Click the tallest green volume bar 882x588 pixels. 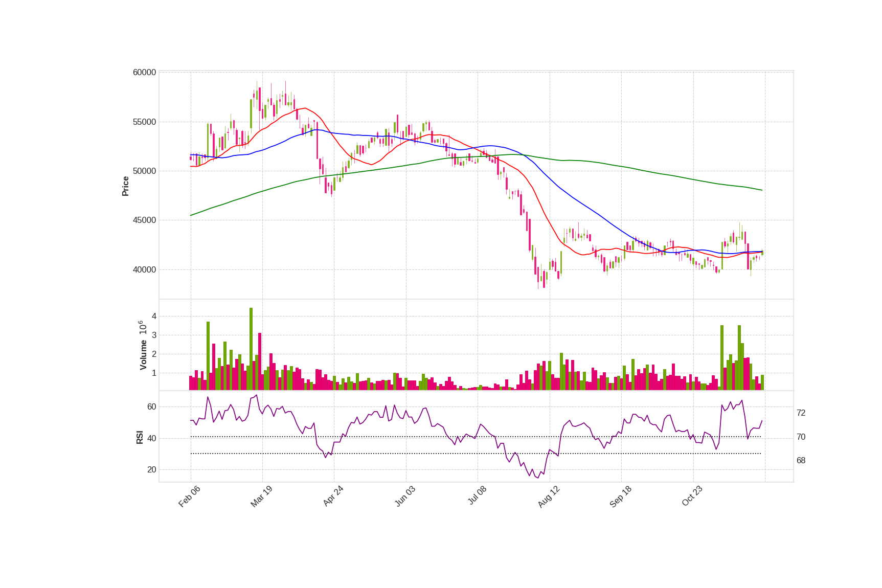[x=251, y=349]
